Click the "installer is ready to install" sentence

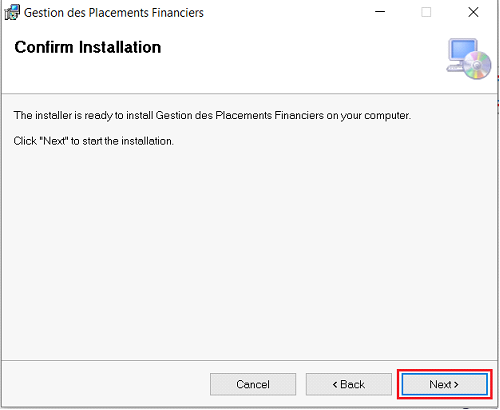tap(212, 116)
